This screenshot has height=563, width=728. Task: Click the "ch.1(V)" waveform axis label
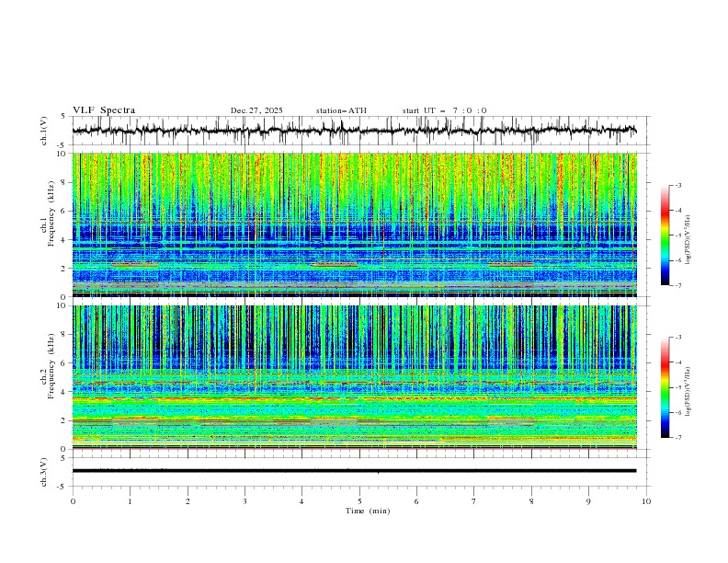click(x=44, y=131)
